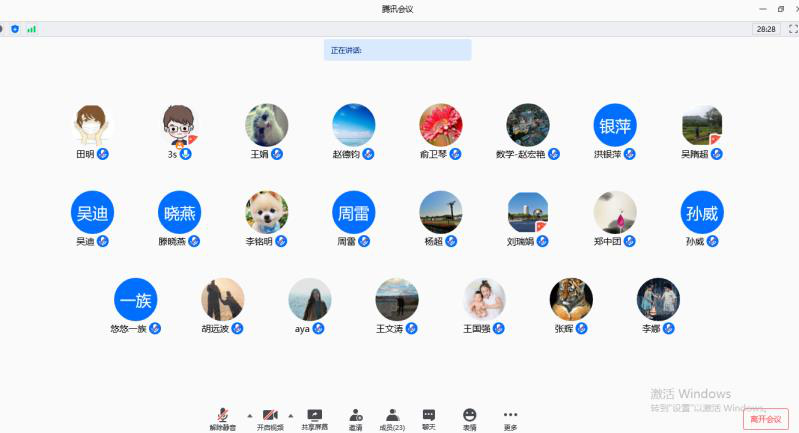The width and height of the screenshot is (799, 433).
Task: Click the 邀请 invite icon
Action: click(x=355, y=418)
